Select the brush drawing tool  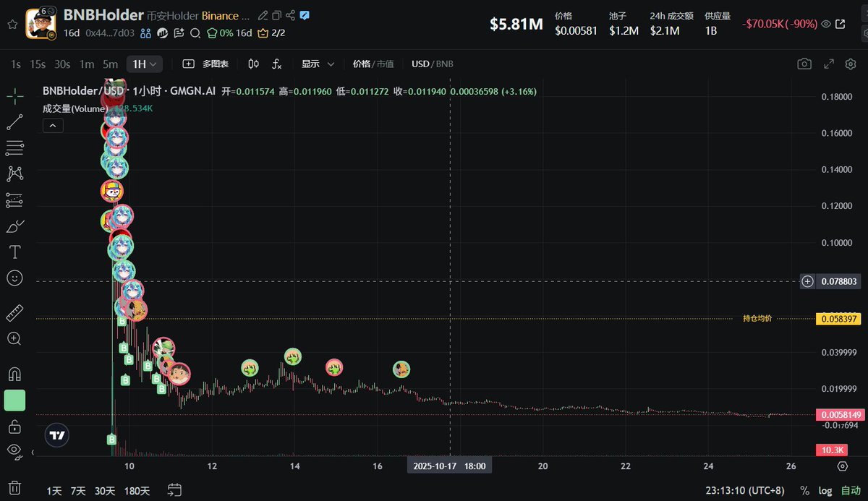pyautogui.click(x=14, y=226)
